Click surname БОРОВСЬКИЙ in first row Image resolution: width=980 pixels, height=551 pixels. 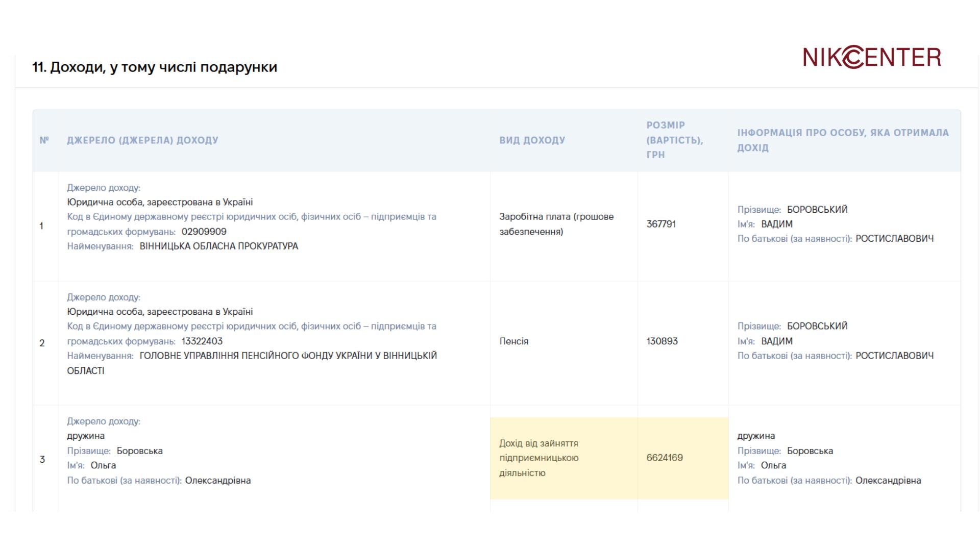[817, 210]
